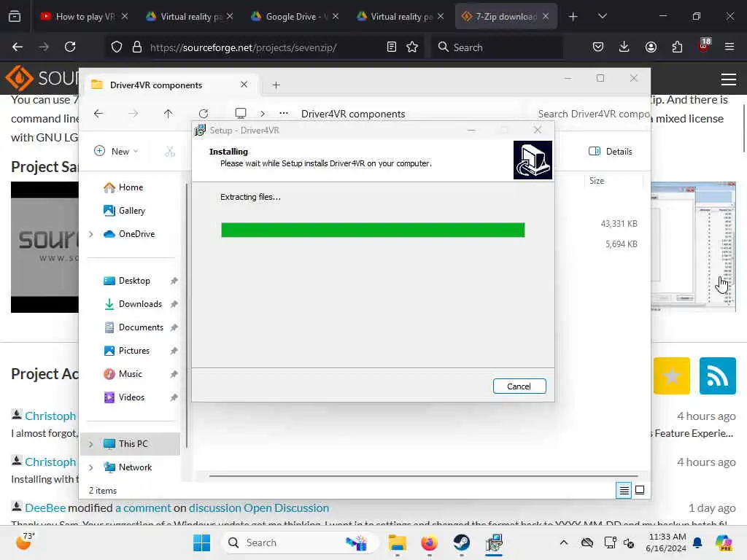Go back in Firefox browser
The image size is (747, 560).
click(18, 47)
